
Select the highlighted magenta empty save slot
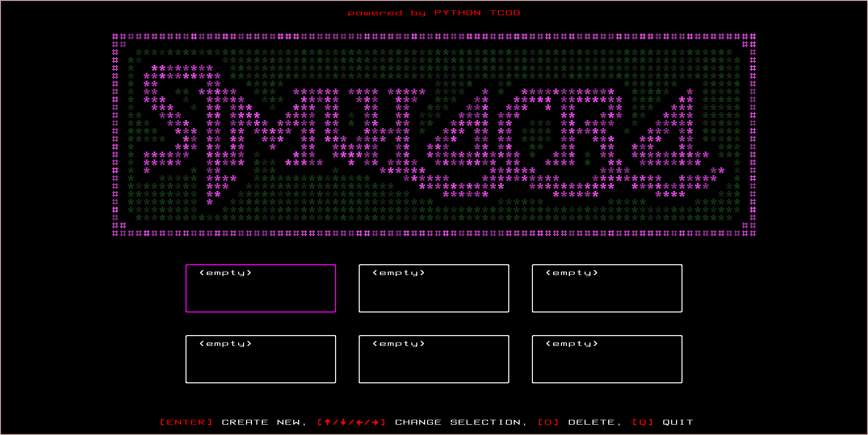[x=261, y=288]
